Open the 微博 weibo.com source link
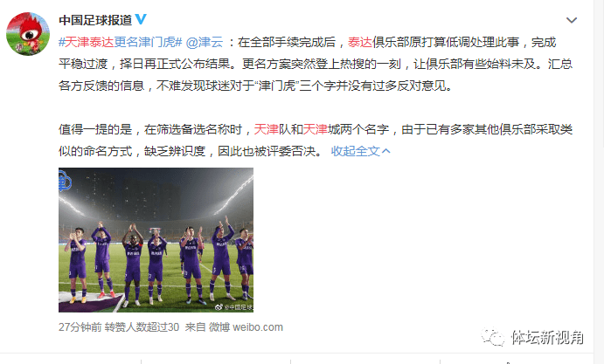This screenshot has height=364, width=604. coord(246,327)
